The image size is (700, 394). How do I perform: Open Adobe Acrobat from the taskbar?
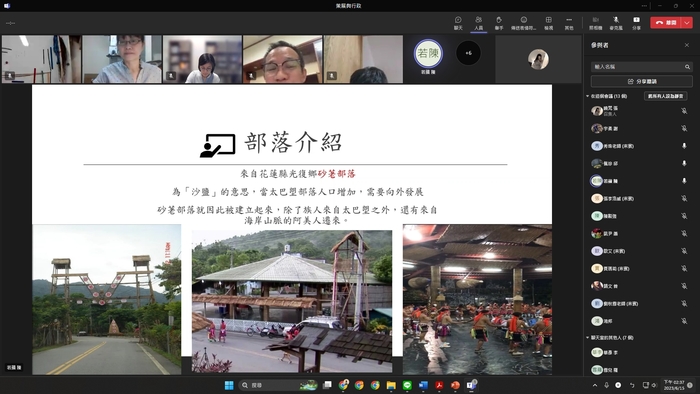tap(439, 385)
